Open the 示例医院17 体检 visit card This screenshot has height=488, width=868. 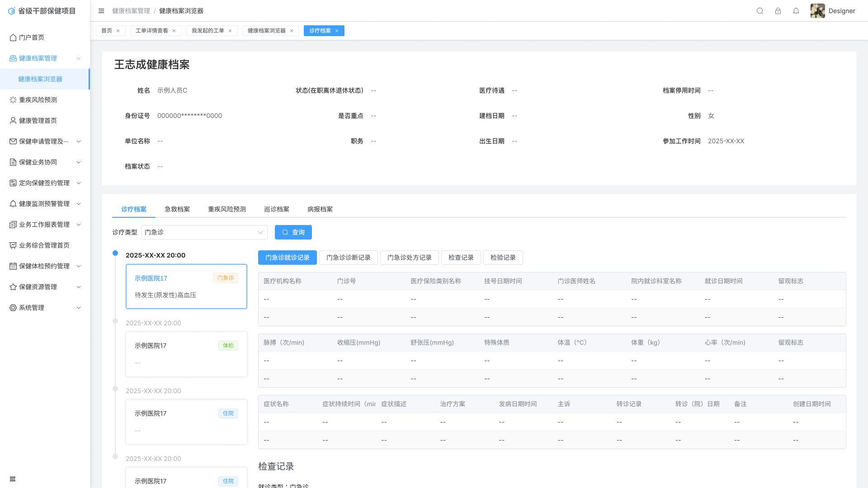coord(186,354)
